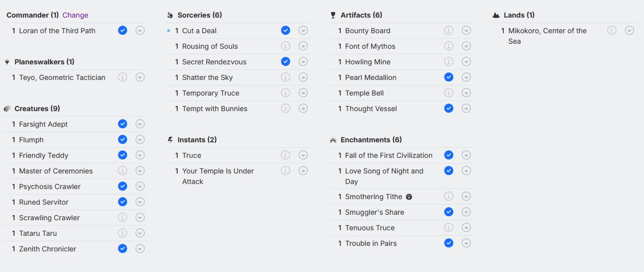The image size is (644, 272).
Task: Click the info icon for Mikokoro land
Action: click(x=612, y=31)
